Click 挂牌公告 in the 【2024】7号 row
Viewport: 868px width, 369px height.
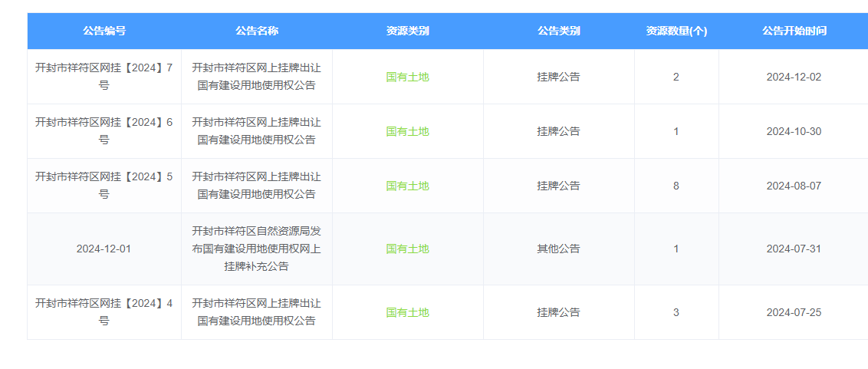coord(558,77)
